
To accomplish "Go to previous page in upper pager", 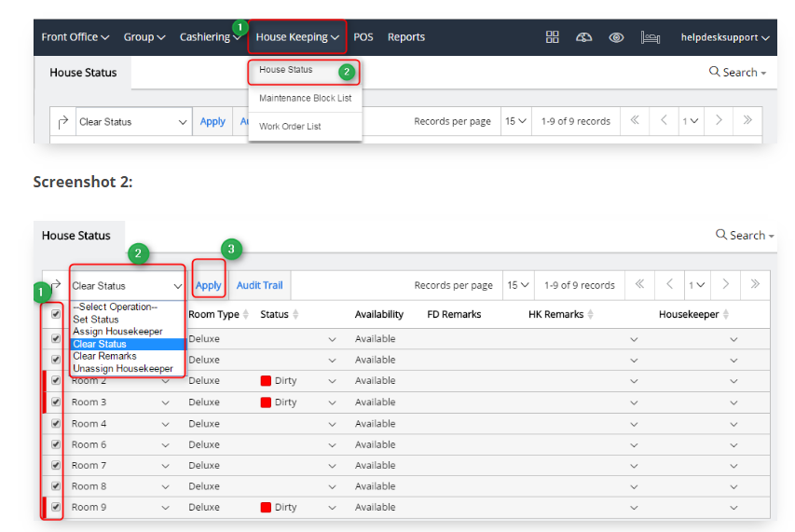I will coord(664,120).
